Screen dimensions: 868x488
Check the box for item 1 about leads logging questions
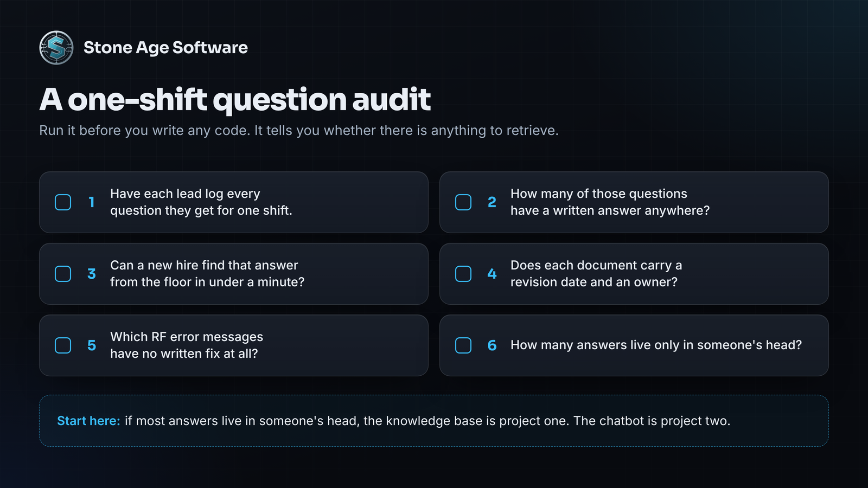point(63,202)
